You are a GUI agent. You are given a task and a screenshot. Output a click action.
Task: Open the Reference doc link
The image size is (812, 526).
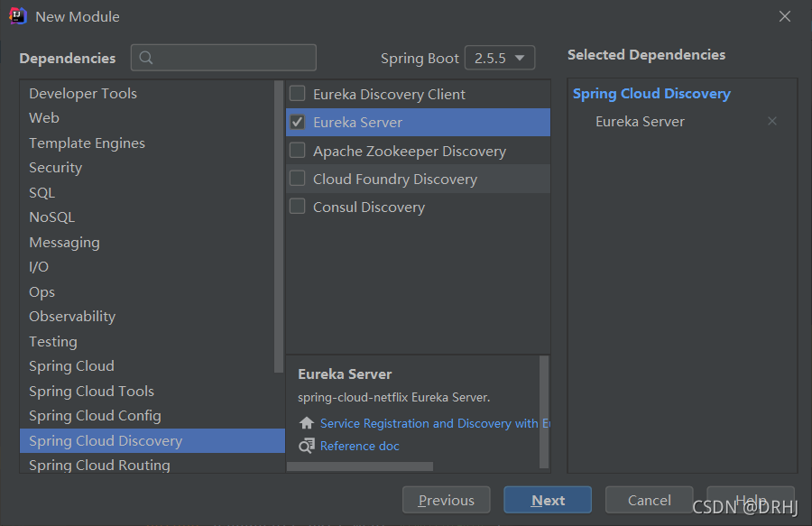[x=359, y=446]
